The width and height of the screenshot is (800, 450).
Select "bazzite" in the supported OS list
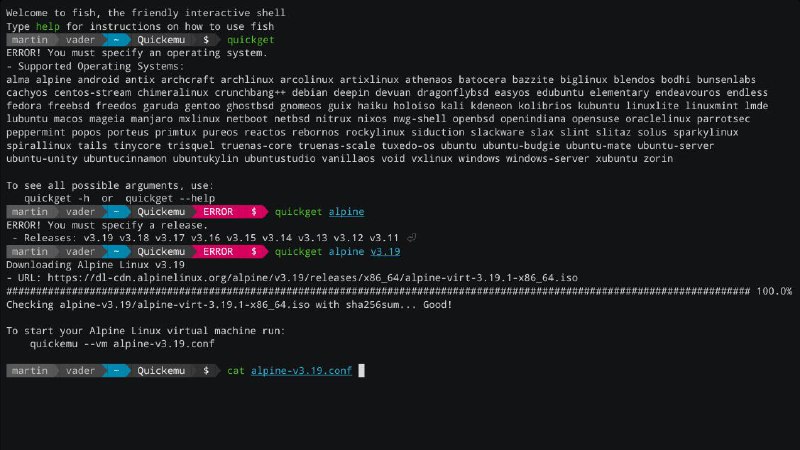(533, 80)
